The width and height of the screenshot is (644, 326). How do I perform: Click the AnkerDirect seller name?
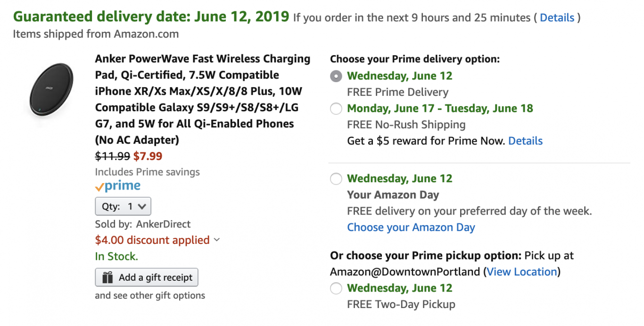pyautogui.click(x=163, y=224)
